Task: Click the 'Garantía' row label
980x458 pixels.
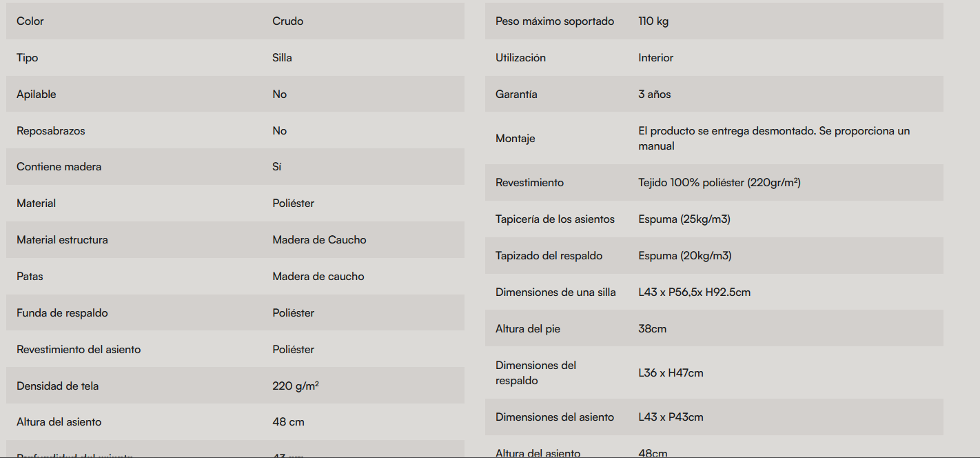Action: 516,94
